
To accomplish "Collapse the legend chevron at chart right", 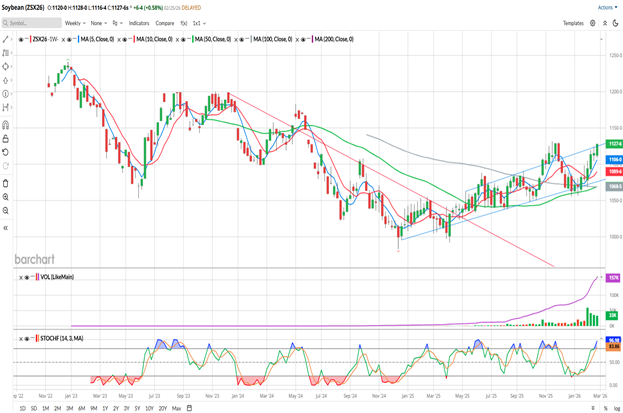I will (x=601, y=39).
